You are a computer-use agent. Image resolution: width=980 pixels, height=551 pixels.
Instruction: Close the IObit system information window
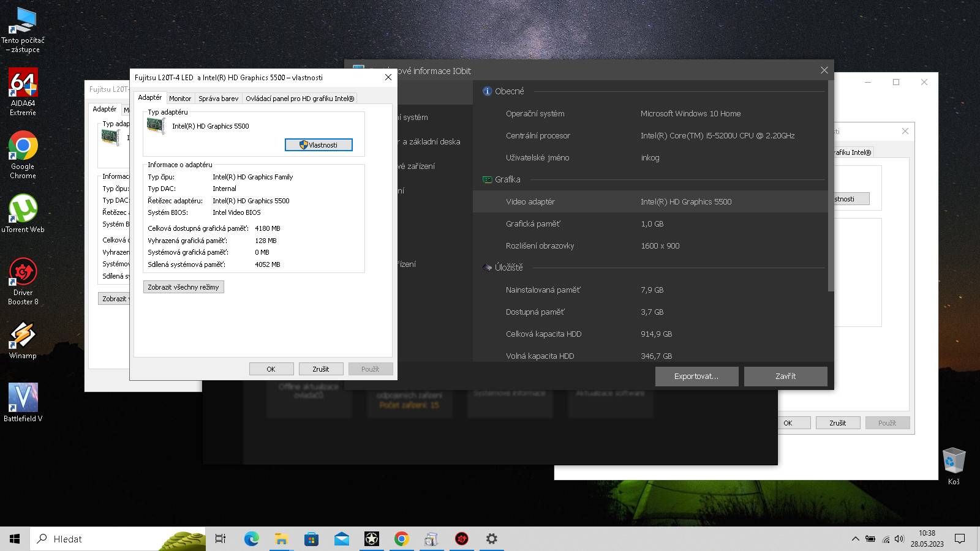click(824, 70)
